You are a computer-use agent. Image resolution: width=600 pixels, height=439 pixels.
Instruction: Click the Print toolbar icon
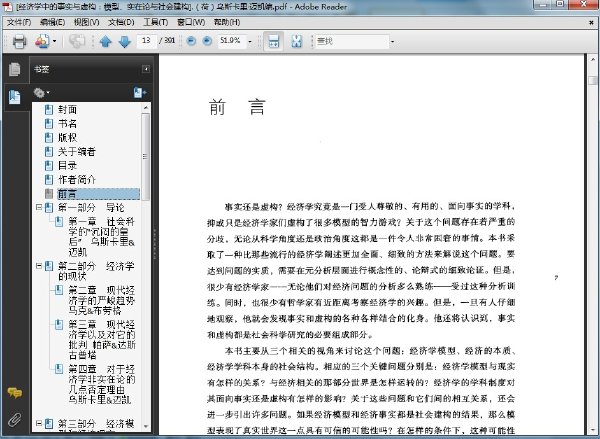click(19, 41)
